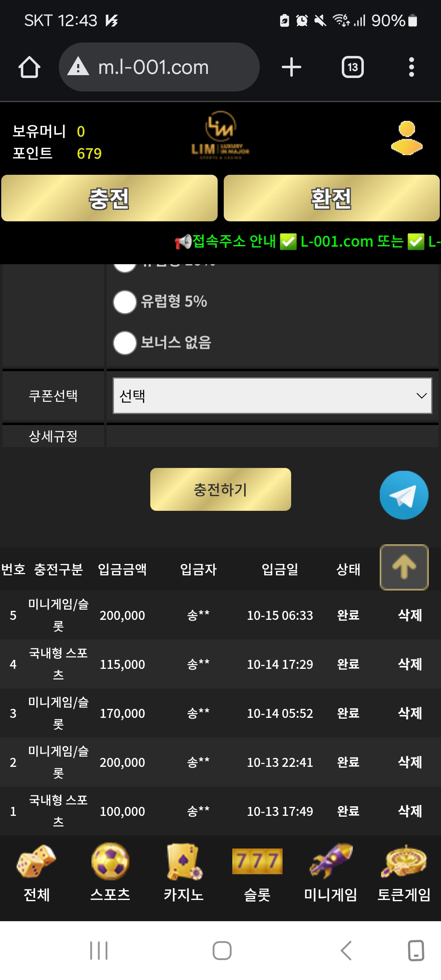Viewport: 441px width, 980px height.
Task: Open the browser three-dot menu
Action: [411, 67]
